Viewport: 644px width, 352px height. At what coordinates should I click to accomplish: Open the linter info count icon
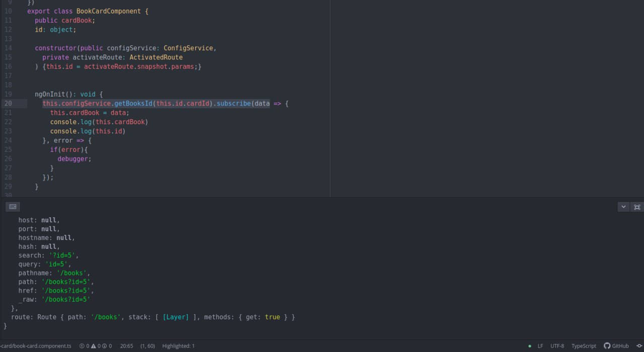click(x=107, y=346)
